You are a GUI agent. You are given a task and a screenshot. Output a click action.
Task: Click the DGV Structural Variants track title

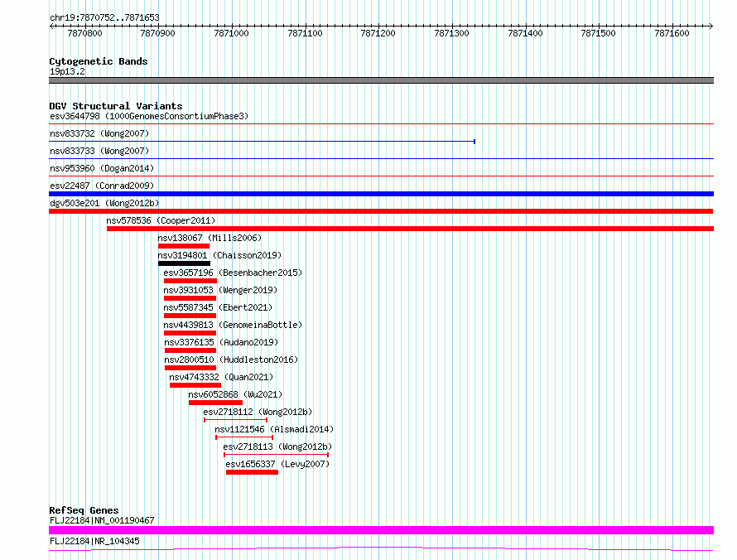click(116, 106)
